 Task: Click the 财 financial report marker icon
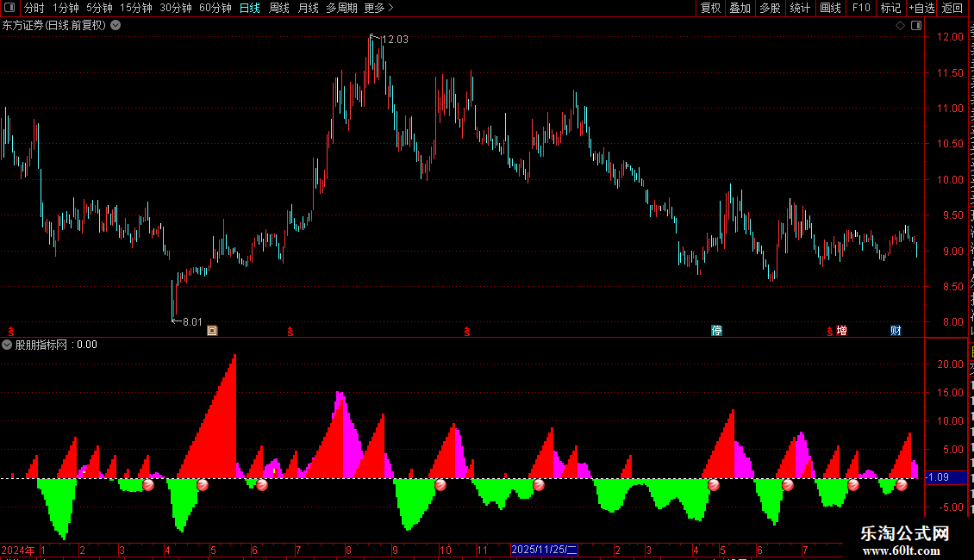895,330
